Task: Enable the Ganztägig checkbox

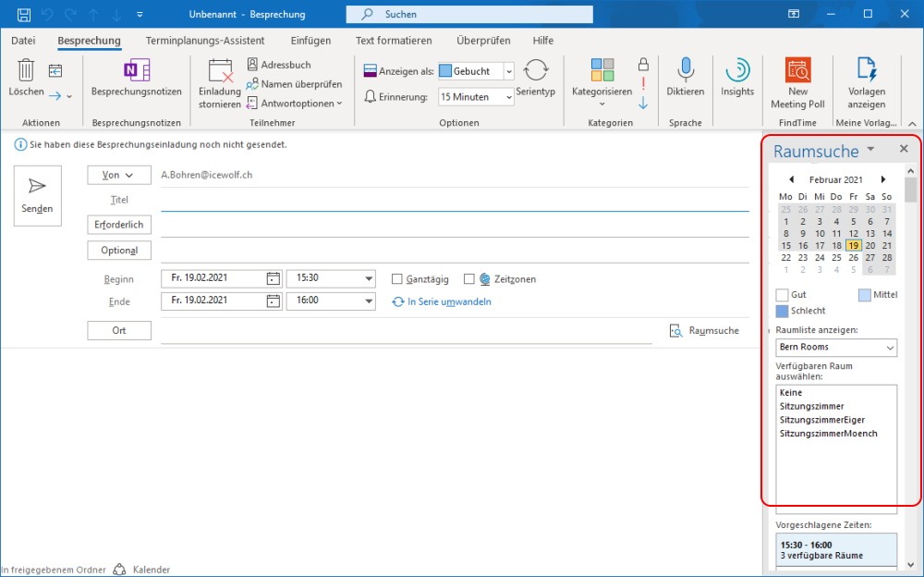Action: 397,279
